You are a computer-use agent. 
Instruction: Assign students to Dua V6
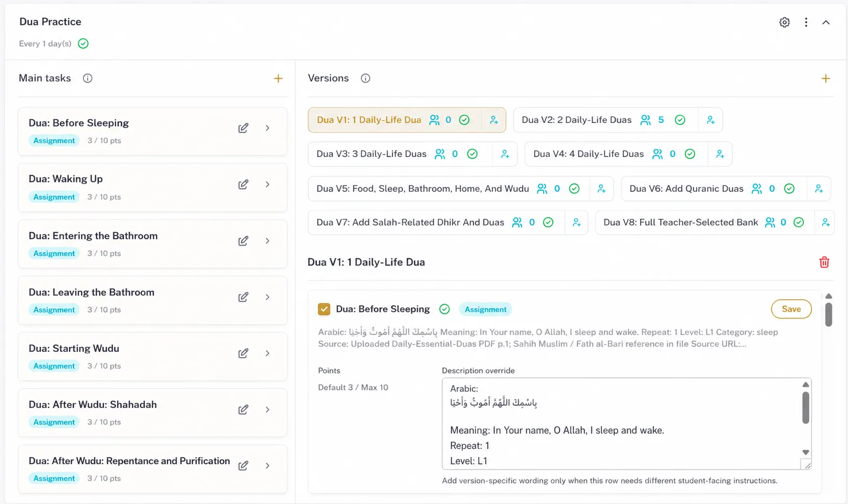point(819,189)
